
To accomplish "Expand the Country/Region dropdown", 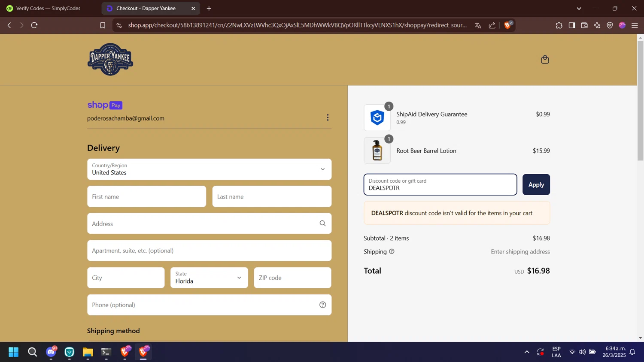I will [209, 169].
